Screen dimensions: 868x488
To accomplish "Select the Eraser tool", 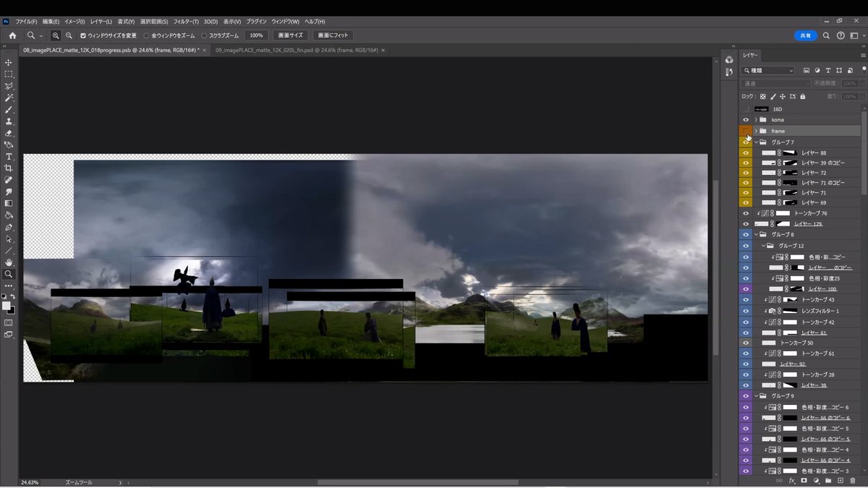I will point(9,133).
